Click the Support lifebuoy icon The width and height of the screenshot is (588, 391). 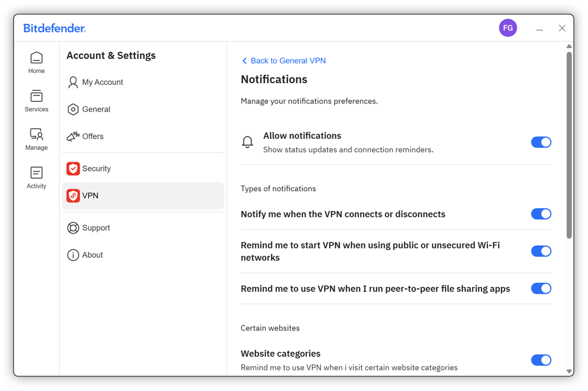[73, 228]
